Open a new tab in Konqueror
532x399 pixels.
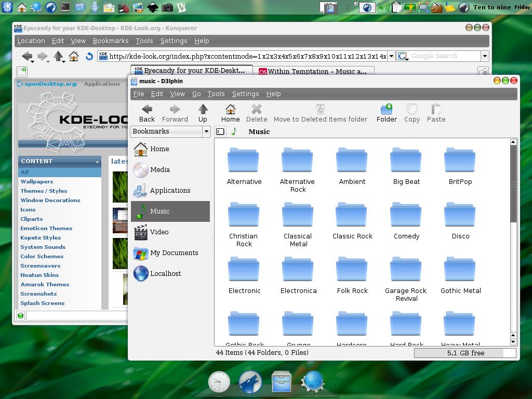pyautogui.click(x=22, y=72)
